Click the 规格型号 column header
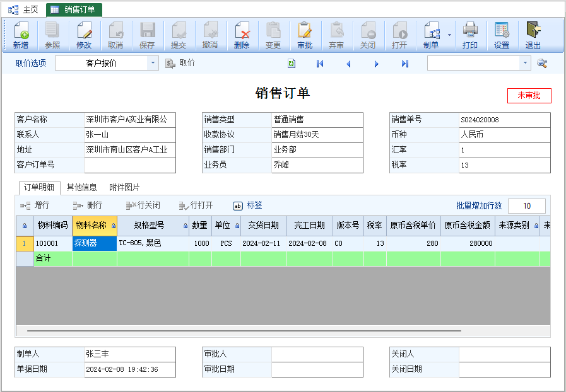Viewport: 566px width, 392px height. [x=153, y=226]
